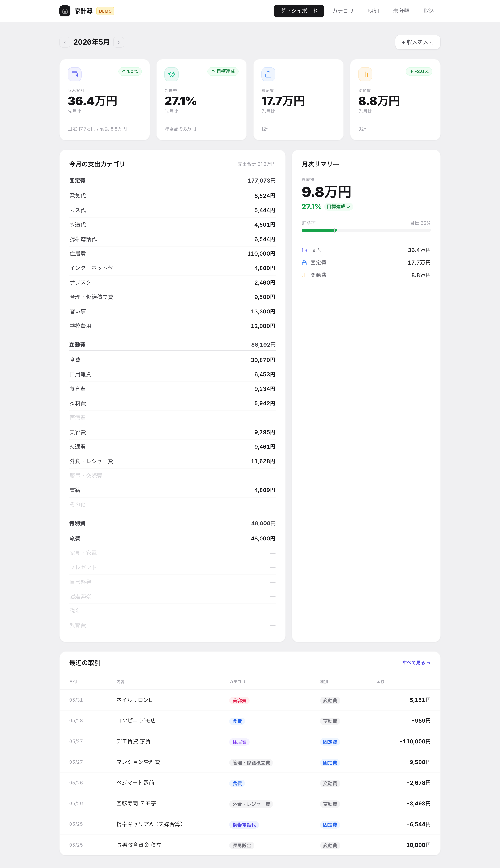Advance to next month with right chevron

[x=119, y=42]
